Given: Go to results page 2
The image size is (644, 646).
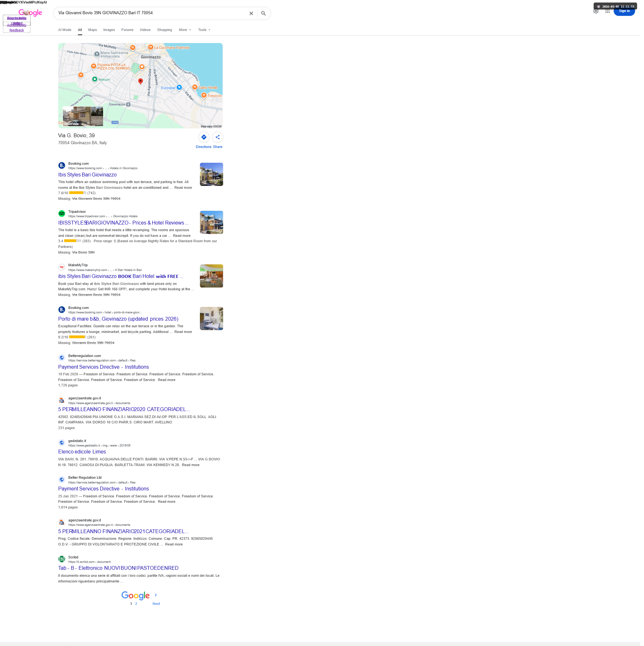Looking at the screenshot, I should click(x=137, y=607).
